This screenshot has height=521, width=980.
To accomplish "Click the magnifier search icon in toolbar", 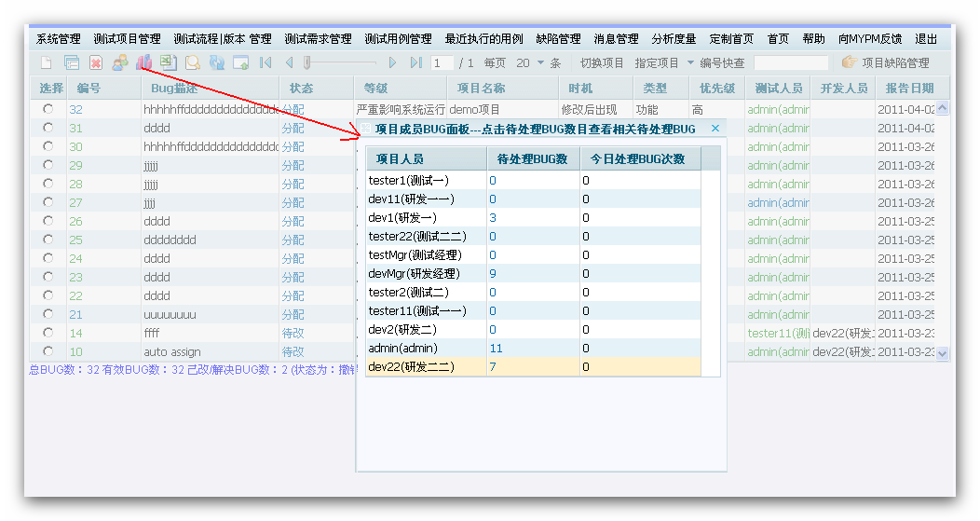I will tap(193, 62).
